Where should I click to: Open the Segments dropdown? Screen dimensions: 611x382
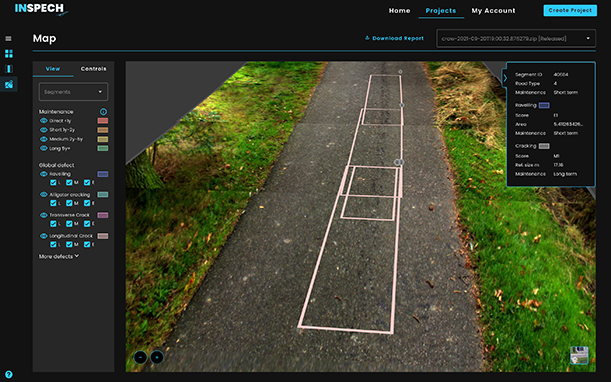(x=73, y=92)
